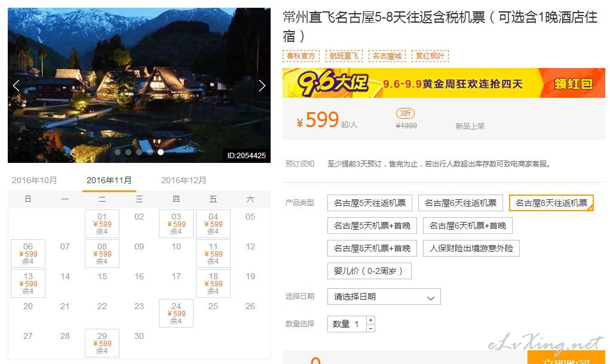The height and width of the screenshot is (364, 610).
Task: Pick November 01 departure date at ¥599
Action: click(102, 224)
